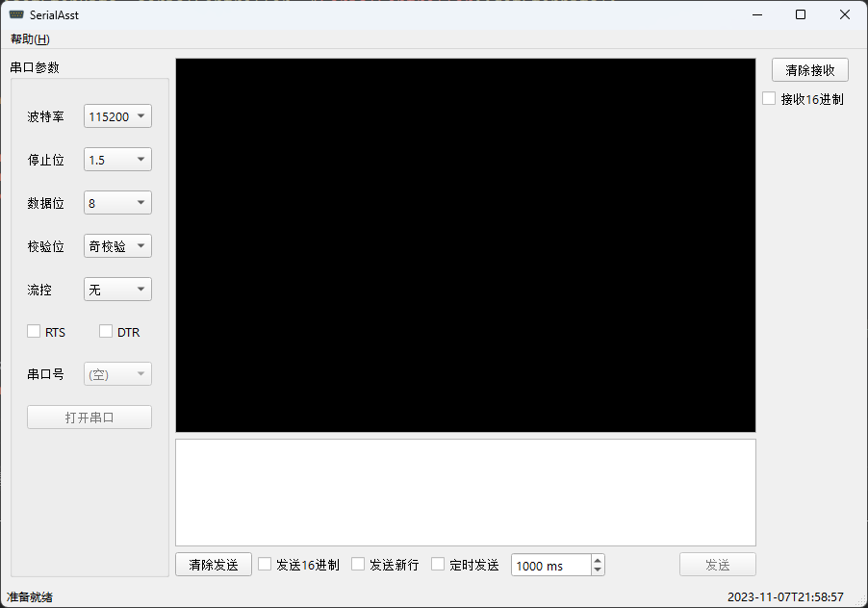This screenshot has height=608, width=868.
Task: Enable 发送新行 send newline checkbox
Action: click(358, 565)
